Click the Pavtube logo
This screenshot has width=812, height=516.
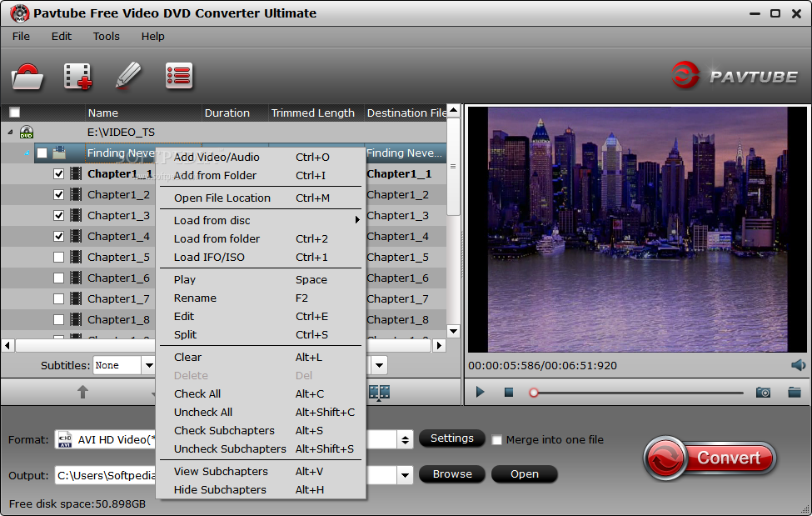735,76
